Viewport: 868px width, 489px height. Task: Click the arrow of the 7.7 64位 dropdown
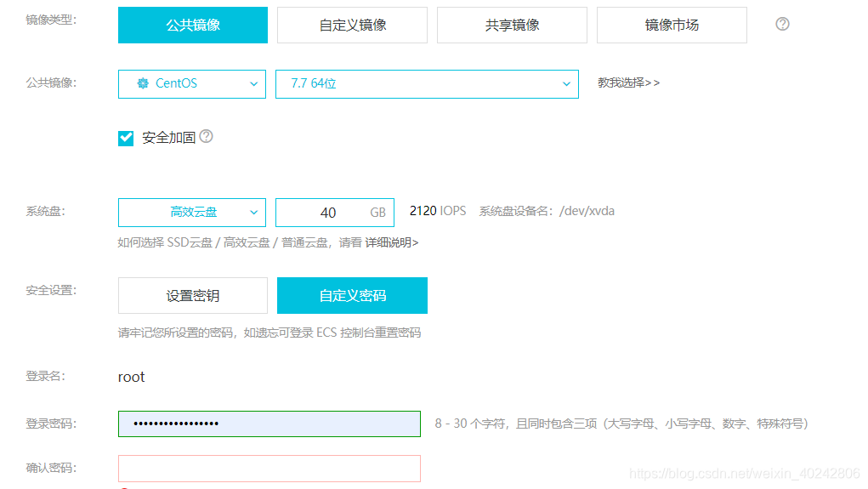[566, 84]
